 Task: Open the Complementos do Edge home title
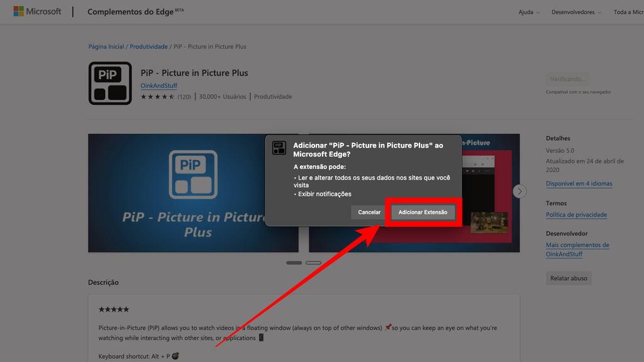point(136,11)
